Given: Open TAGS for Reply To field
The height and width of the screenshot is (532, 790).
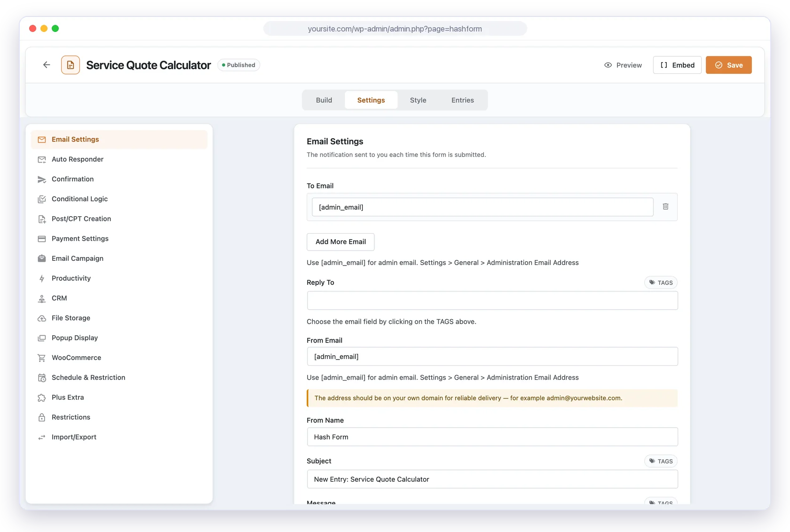Looking at the screenshot, I should 661,282.
